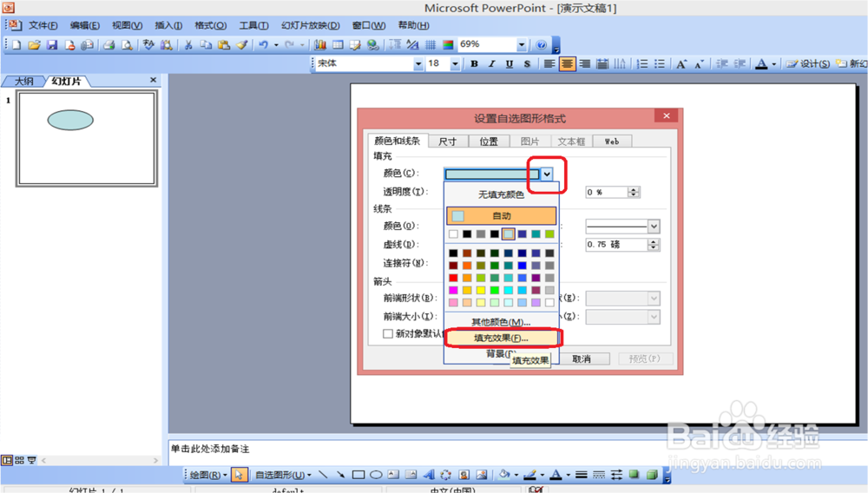Switch to the 位置 tab
868x493 pixels.
[489, 141]
